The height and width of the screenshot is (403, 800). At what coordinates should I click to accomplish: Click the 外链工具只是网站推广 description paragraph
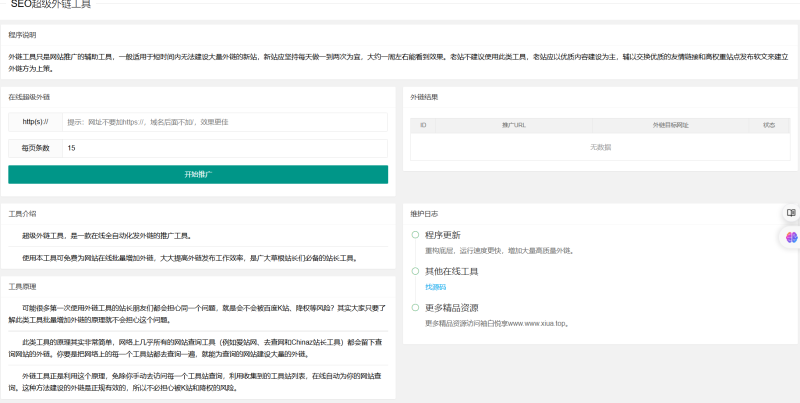[398, 62]
